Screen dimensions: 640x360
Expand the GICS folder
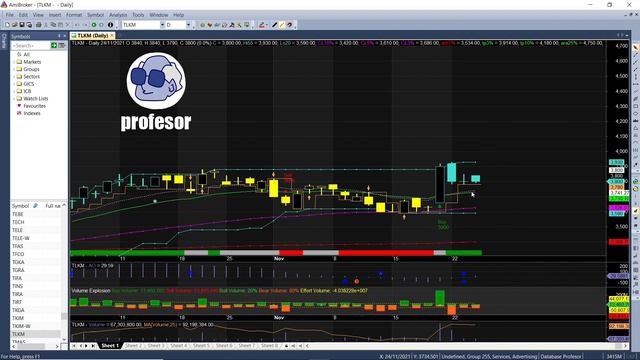14,84
